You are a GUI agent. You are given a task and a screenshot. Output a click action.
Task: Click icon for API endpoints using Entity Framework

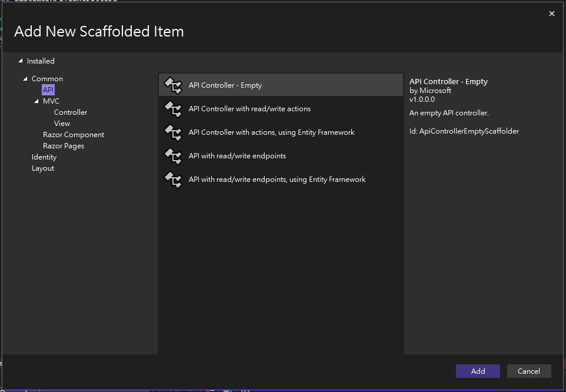173,180
